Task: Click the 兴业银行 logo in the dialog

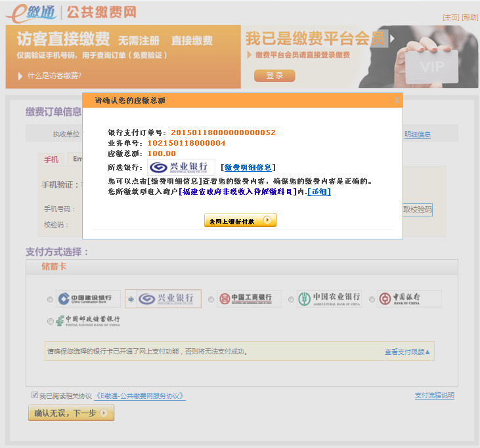Action: click(181, 167)
